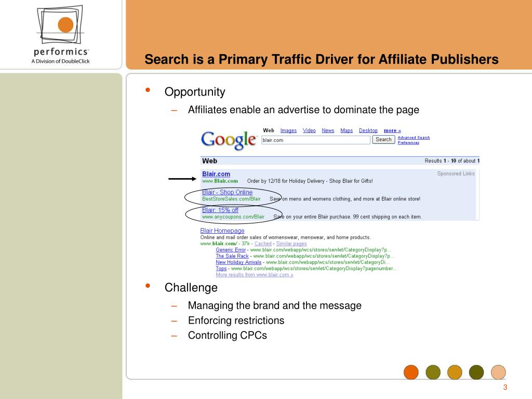The width and height of the screenshot is (532, 399).
Task: Open 'Blair - Shop Online' sponsored link
Action: pyautogui.click(x=228, y=192)
